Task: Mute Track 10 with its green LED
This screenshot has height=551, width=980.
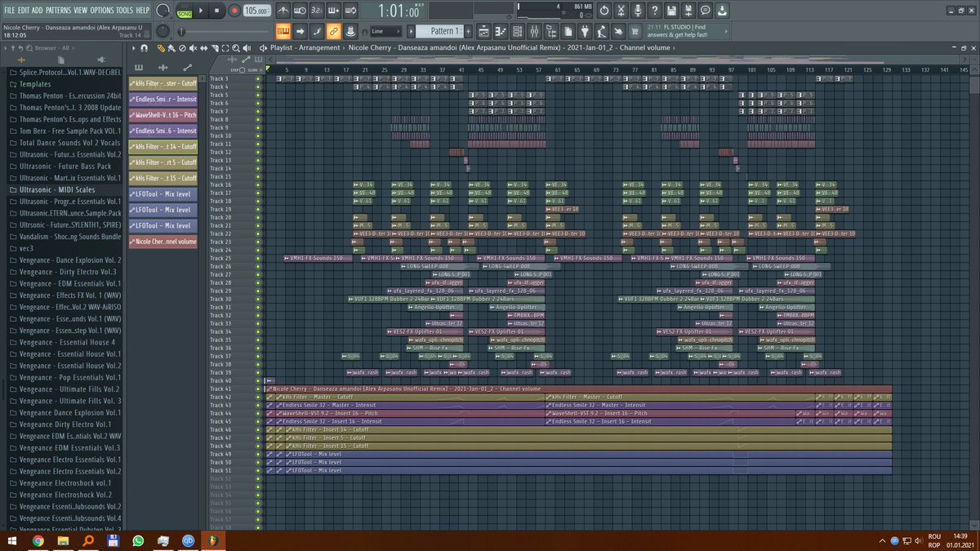Action: pyautogui.click(x=258, y=136)
